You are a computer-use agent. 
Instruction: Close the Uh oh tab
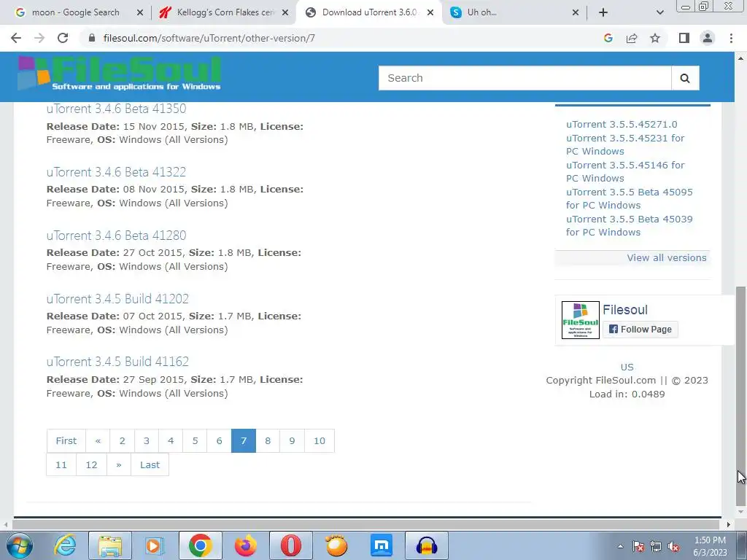576,13
